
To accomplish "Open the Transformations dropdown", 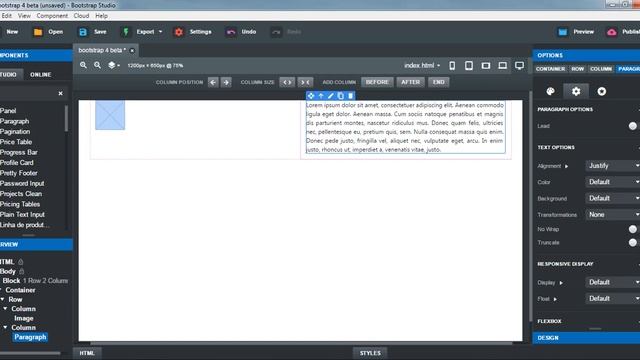I will (613, 215).
